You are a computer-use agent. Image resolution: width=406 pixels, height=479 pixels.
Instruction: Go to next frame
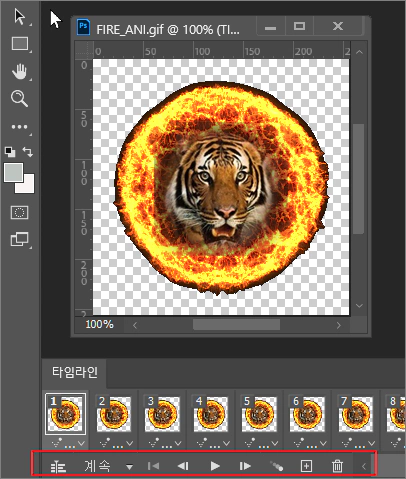click(x=245, y=466)
